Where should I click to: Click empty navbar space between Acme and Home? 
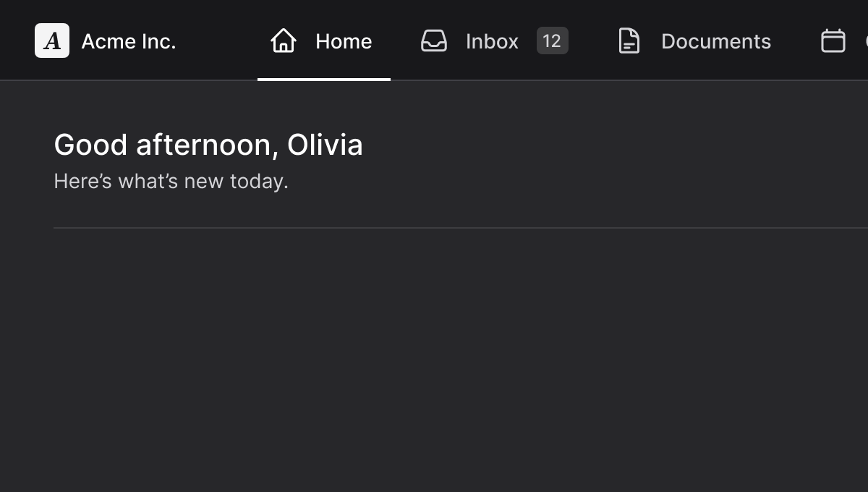click(x=217, y=41)
